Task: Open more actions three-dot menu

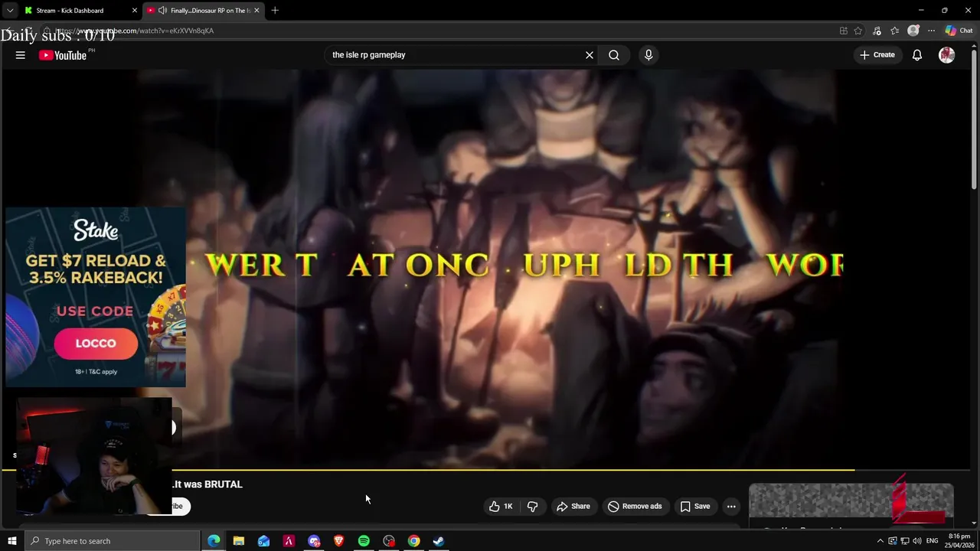Action: coord(731,506)
